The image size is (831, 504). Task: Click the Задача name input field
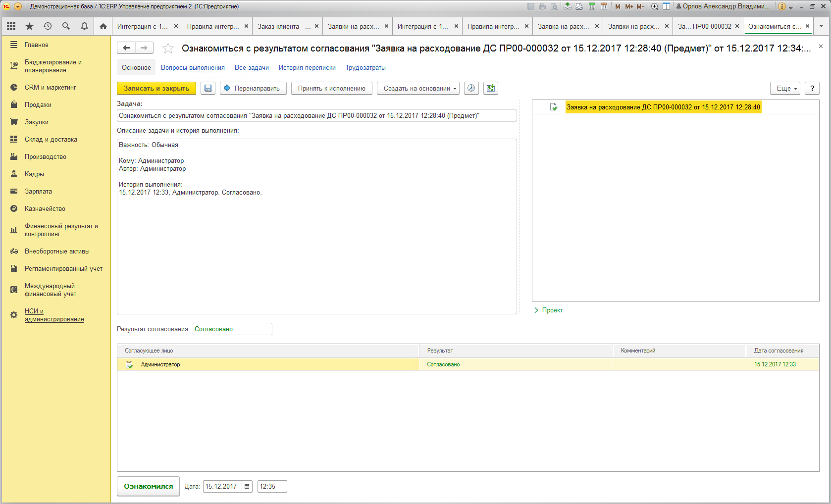(317, 115)
